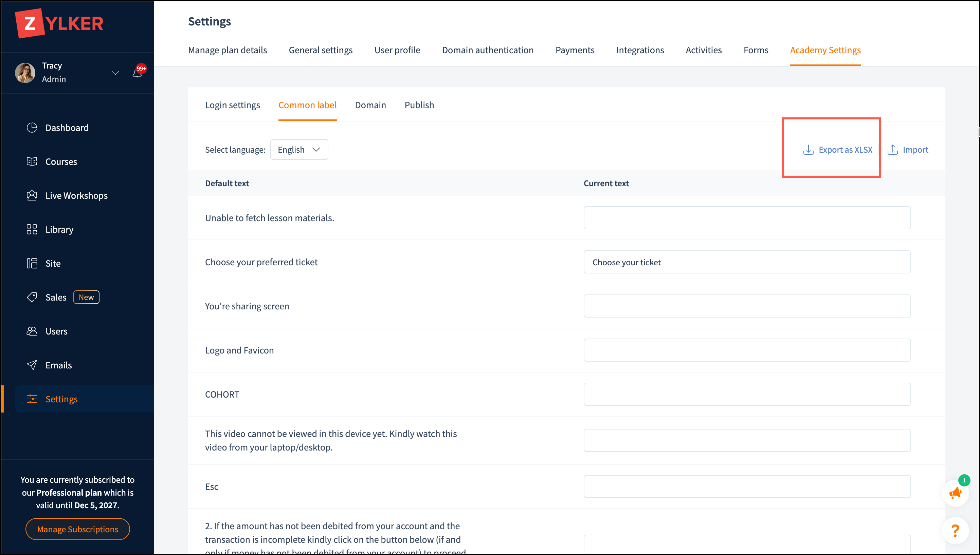Expand the Tracy Admin profile chevron

pyautogui.click(x=115, y=73)
